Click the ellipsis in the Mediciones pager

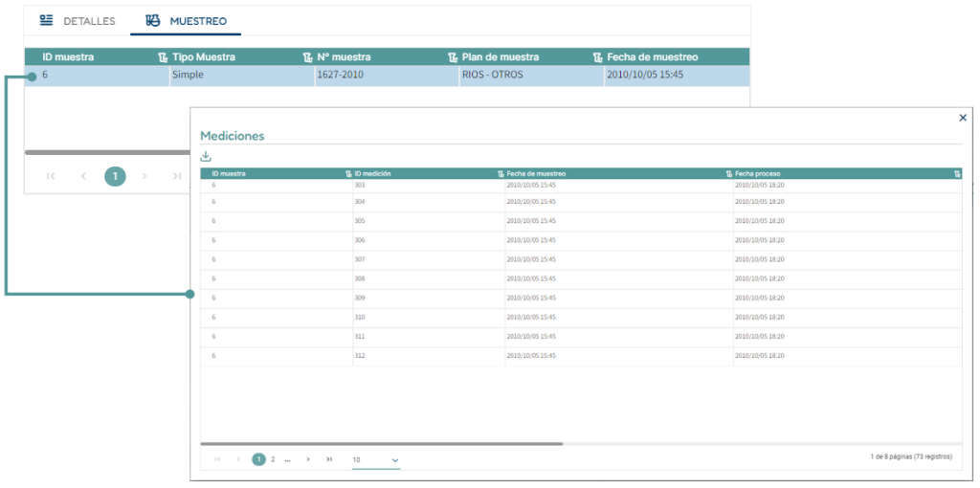(287, 459)
